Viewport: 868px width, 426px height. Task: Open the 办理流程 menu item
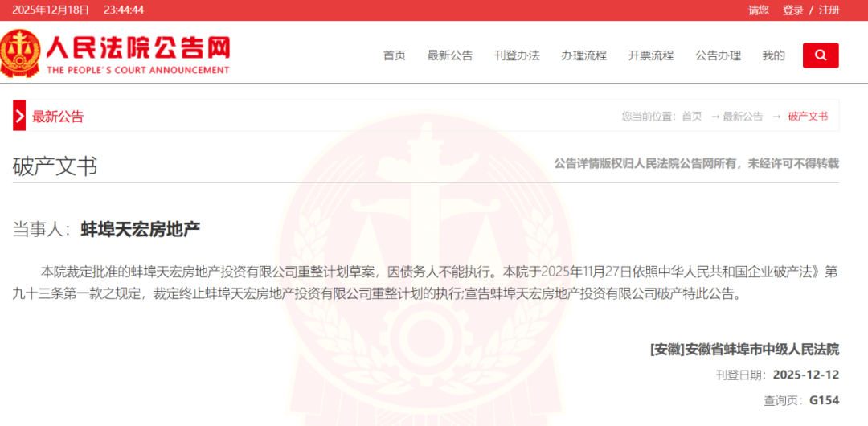(584, 55)
